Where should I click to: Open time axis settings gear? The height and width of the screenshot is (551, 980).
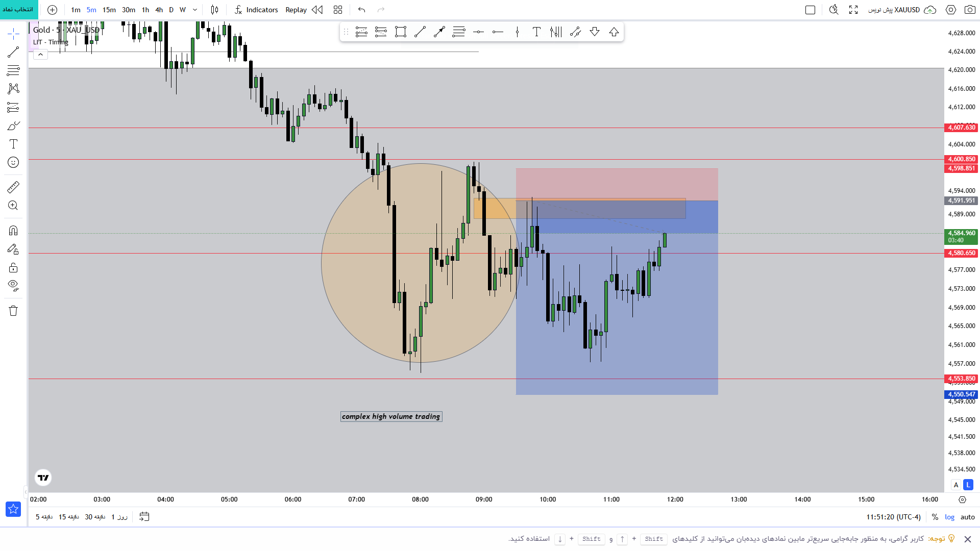click(x=962, y=499)
